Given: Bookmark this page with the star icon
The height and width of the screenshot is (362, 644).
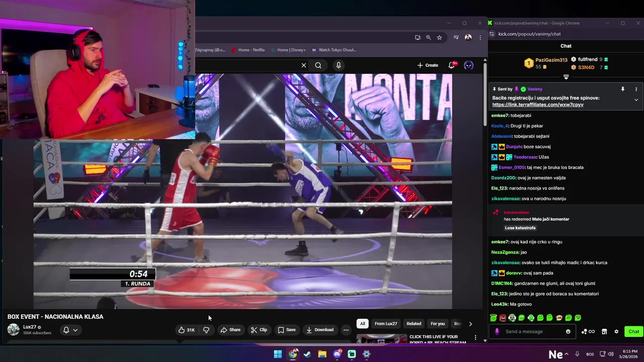Looking at the screenshot, I should 439,37.
